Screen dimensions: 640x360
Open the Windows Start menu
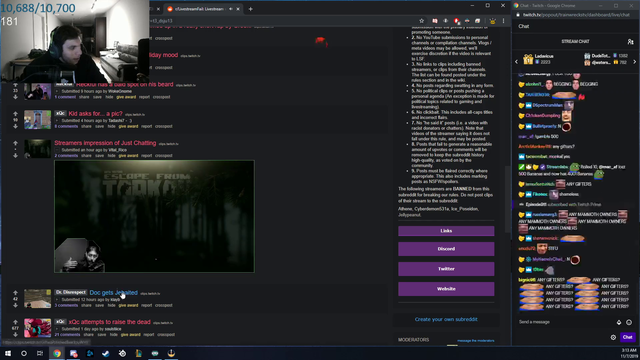click(x=8, y=353)
